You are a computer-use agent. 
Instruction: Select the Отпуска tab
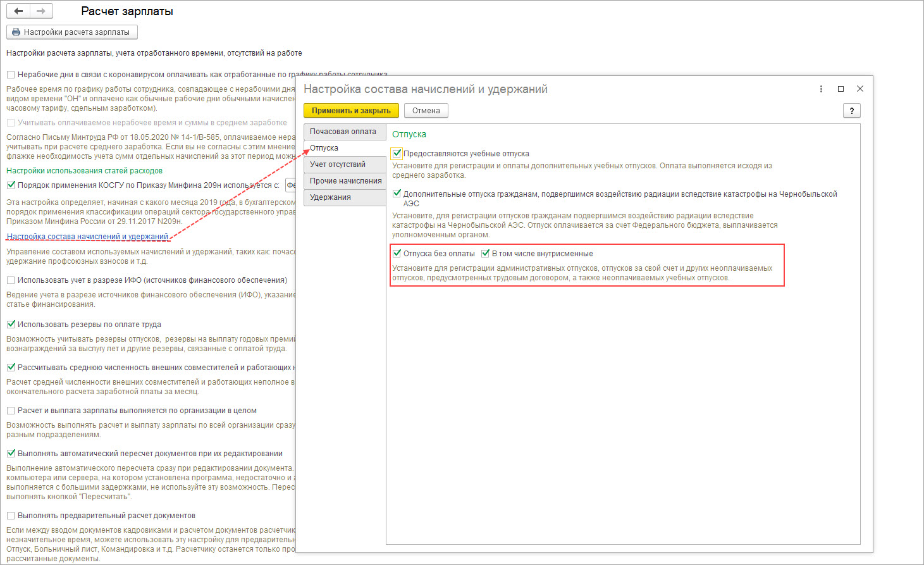tap(345, 148)
